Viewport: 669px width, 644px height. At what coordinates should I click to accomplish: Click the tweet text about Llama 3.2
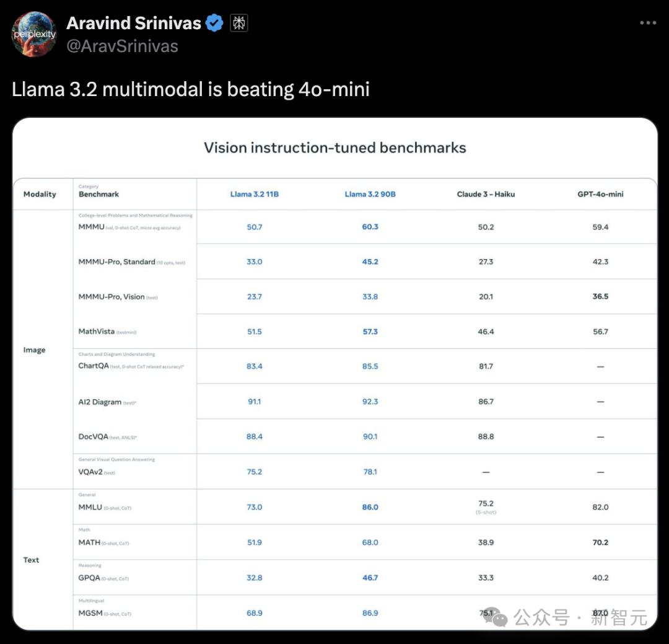pyautogui.click(x=191, y=89)
